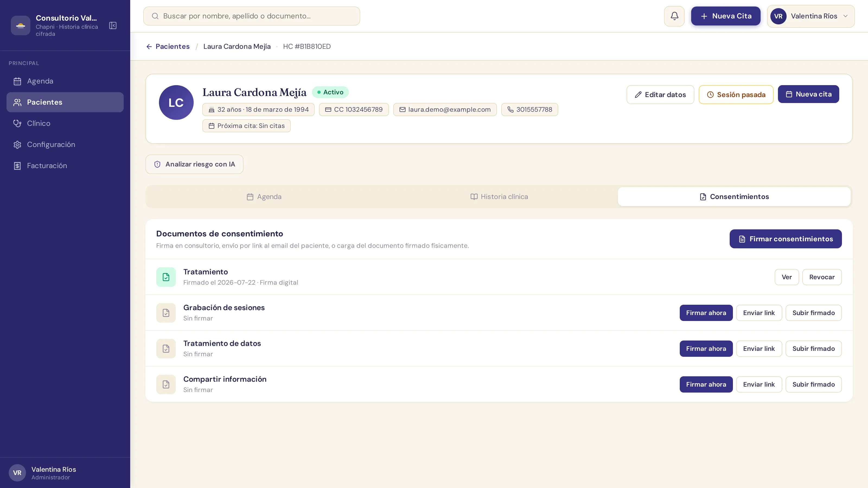Screen dimensions: 868x488
Task: Switch to the Agenda tab
Action: click(264, 197)
